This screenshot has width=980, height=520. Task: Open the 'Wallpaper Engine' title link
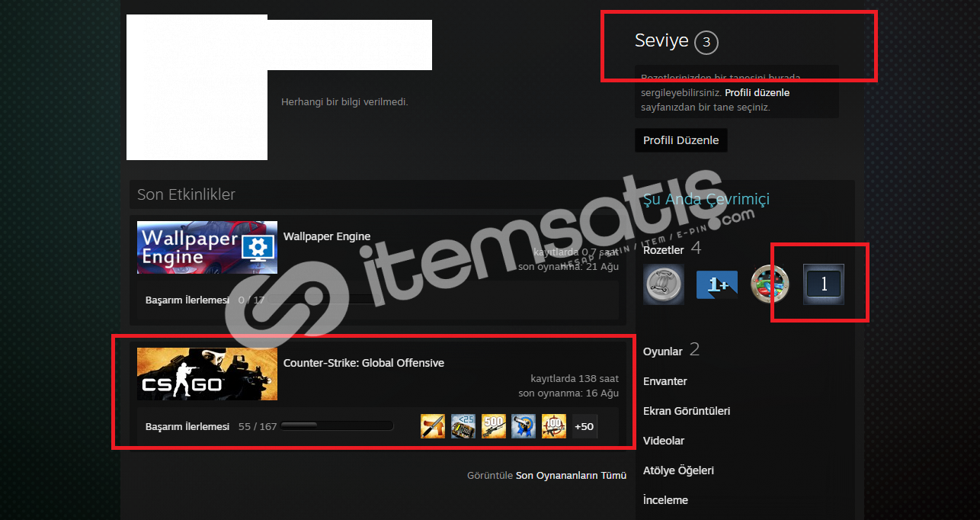(x=327, y=236)
